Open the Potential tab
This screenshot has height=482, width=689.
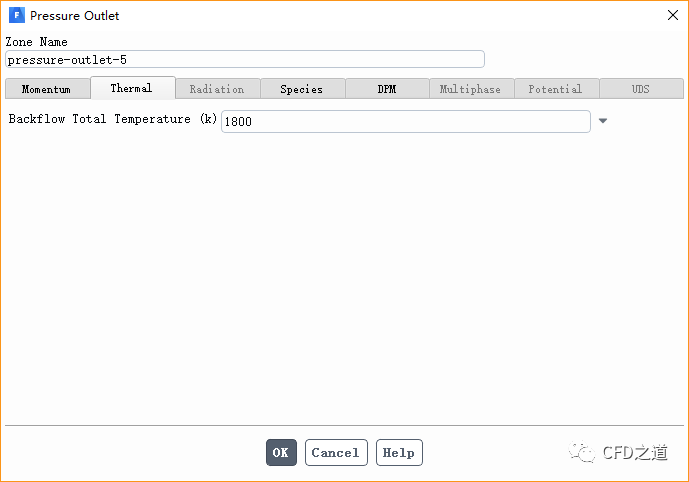(x=556, y=89)
